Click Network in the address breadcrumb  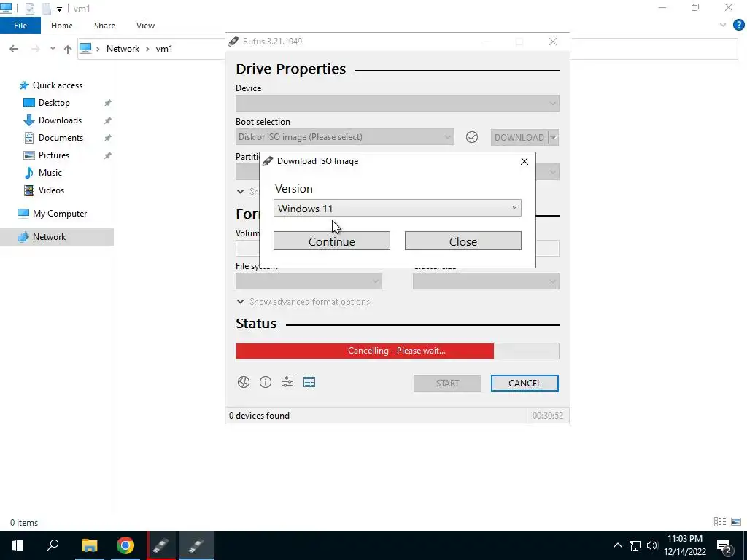pyautogui.click(x=123, y=49)
